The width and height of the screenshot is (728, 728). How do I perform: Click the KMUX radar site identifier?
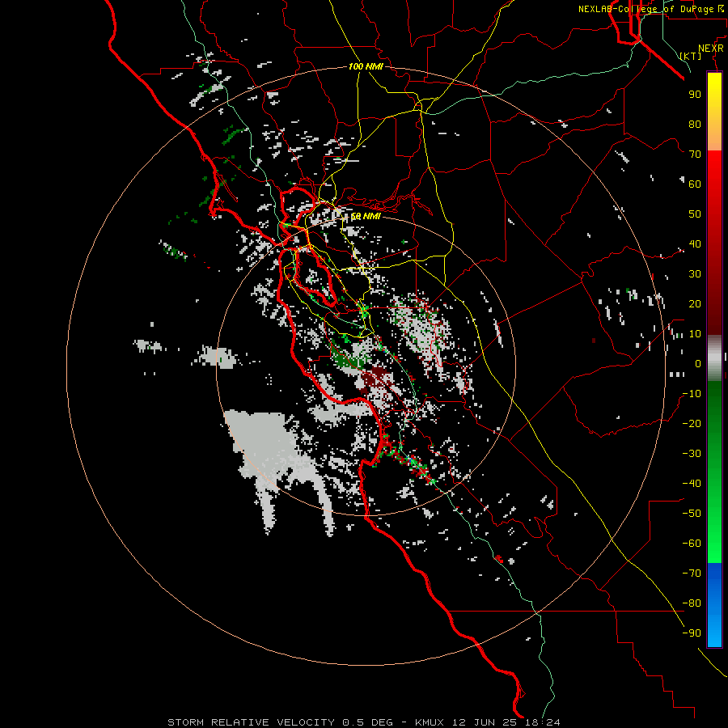click(430, 722)
